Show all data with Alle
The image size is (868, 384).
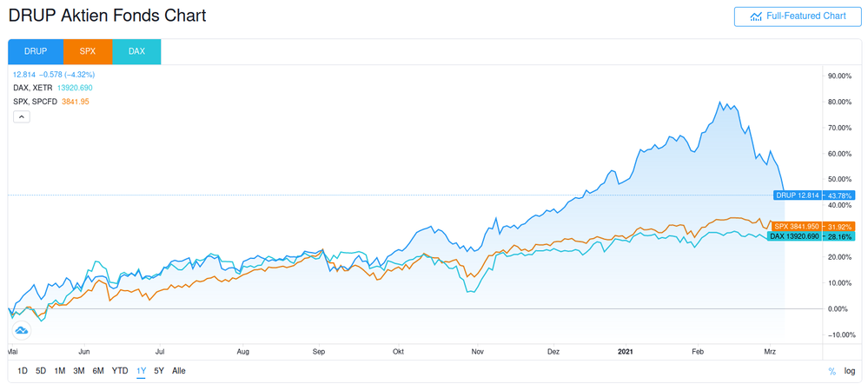179,371
